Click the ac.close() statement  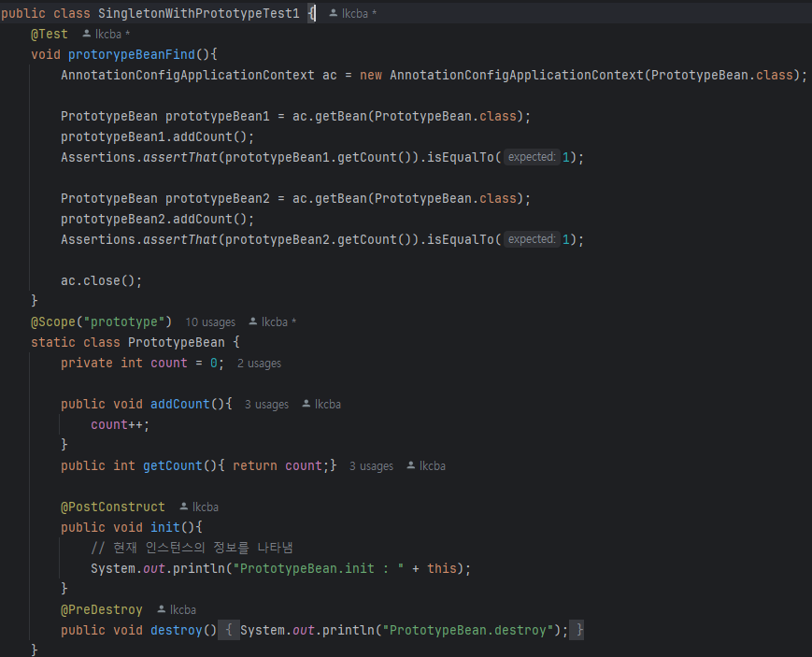(102, 280)
